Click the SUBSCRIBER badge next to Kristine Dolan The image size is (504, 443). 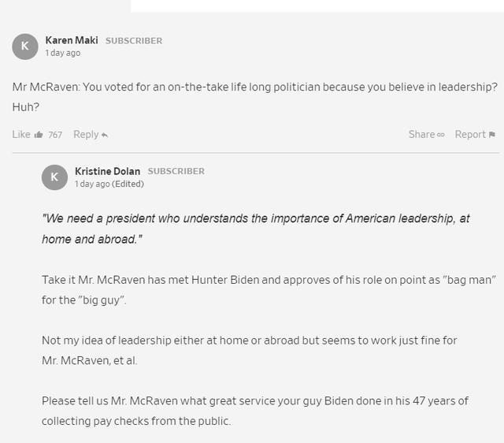point(176,171)
